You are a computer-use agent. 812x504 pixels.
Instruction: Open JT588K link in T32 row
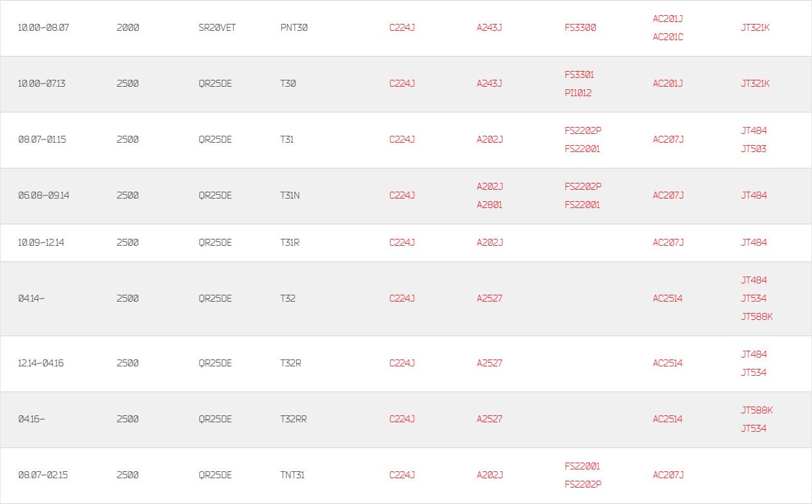pos(757,317)
